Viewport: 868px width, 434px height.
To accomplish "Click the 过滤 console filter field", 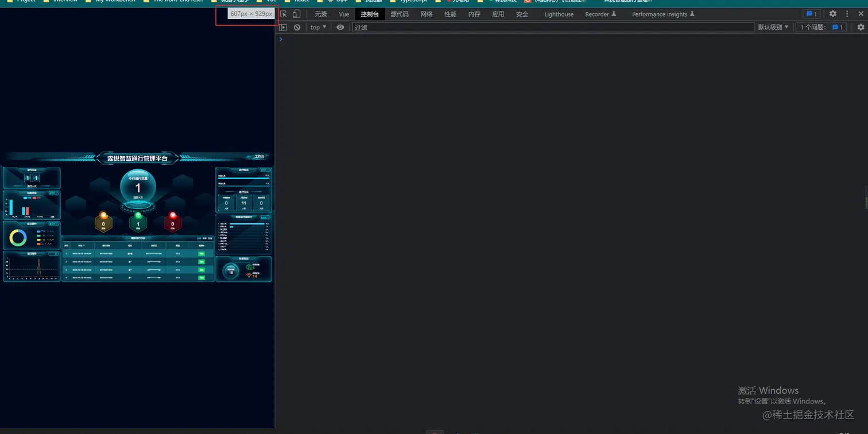I will pyautogui.click(x=553, y=28).
